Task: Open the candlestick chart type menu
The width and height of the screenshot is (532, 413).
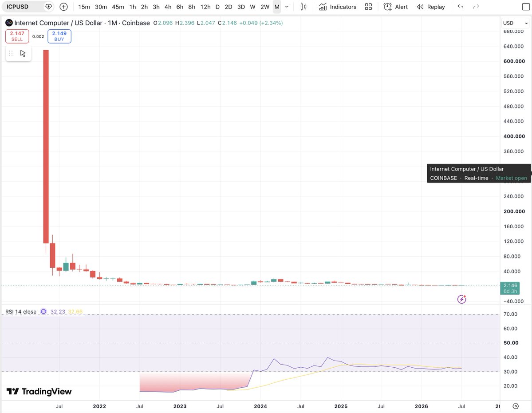Action: point(303,7)
